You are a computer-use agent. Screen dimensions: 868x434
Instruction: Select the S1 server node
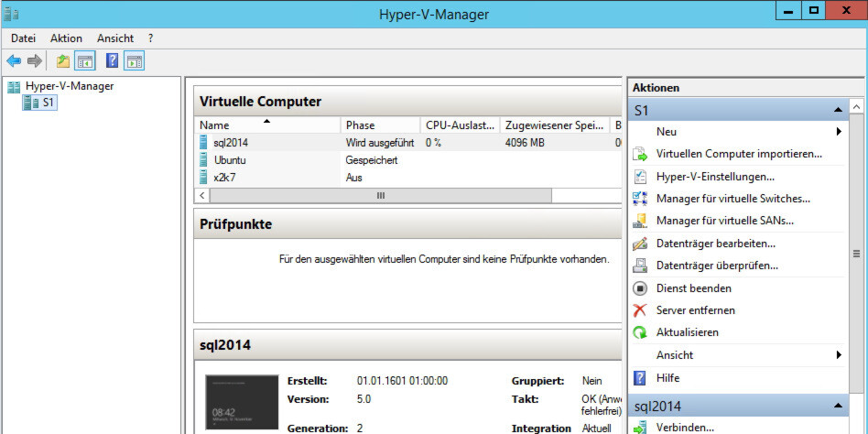click(39, 103)
